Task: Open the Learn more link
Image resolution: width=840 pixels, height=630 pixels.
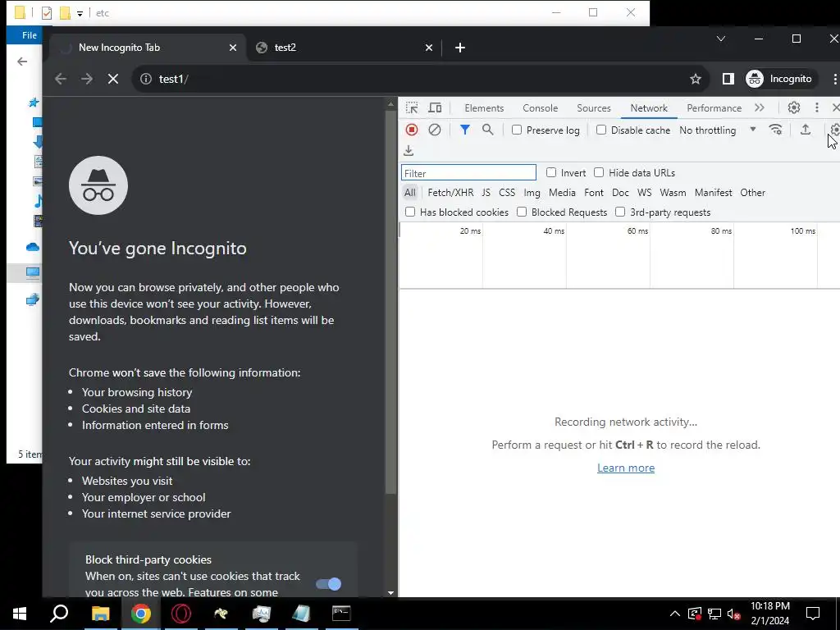Action: (x=626, y=468)
